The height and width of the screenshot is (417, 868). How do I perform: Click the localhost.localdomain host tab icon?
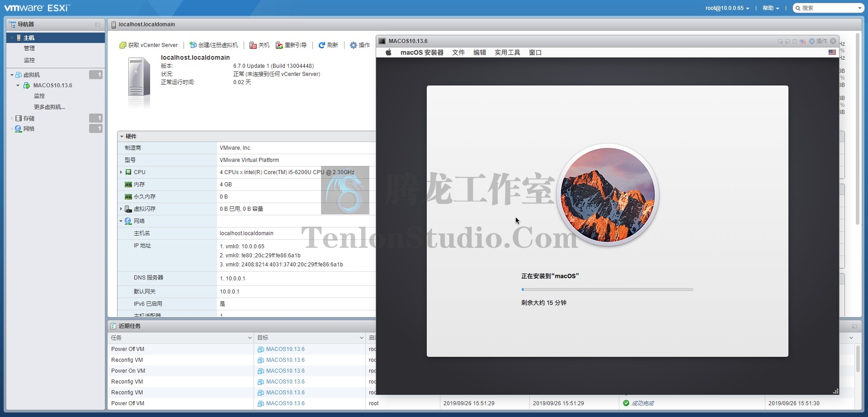pos(114,25)
